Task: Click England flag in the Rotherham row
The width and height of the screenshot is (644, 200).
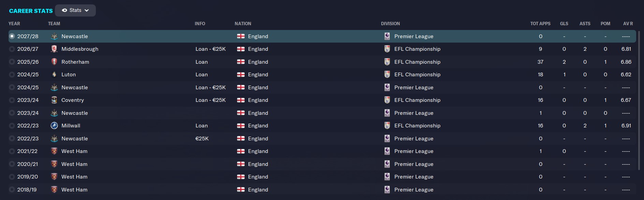Action: coord(241,62)
